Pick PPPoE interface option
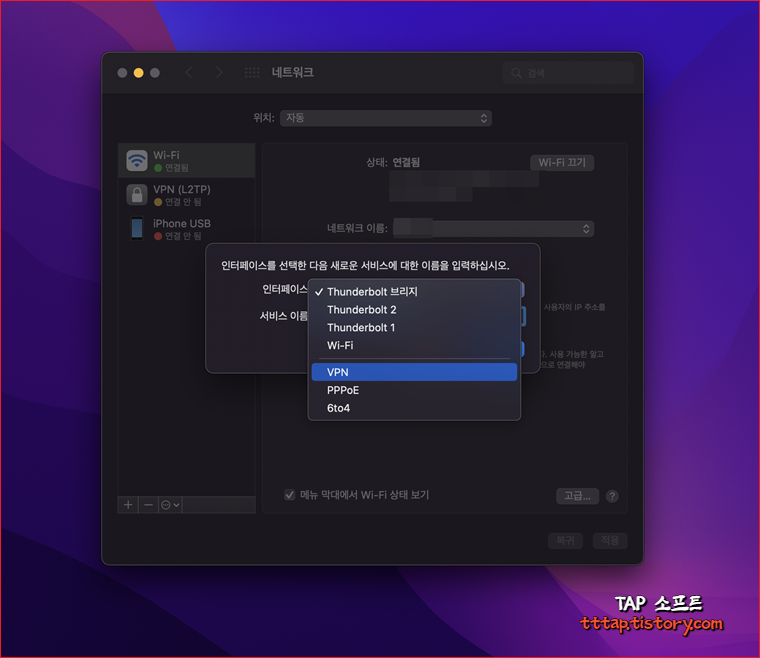Screen dimensions: 760x658 coord(414,390)
